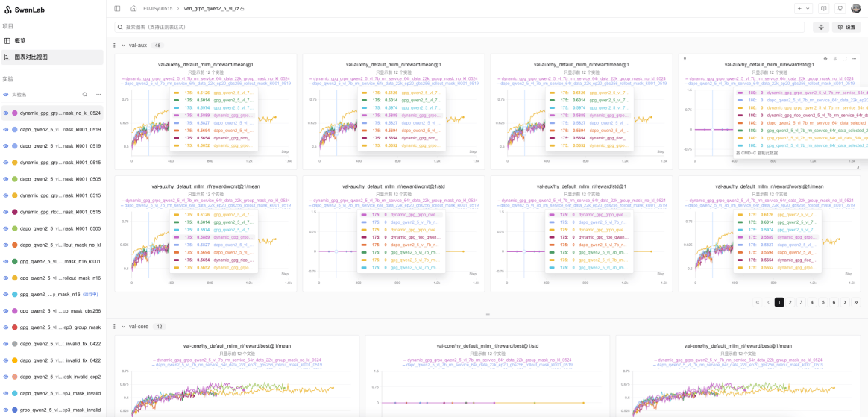Click the chart layout adjust button beside settings
868x417 pixels.
pyautogui.click(x=821, y=27)
